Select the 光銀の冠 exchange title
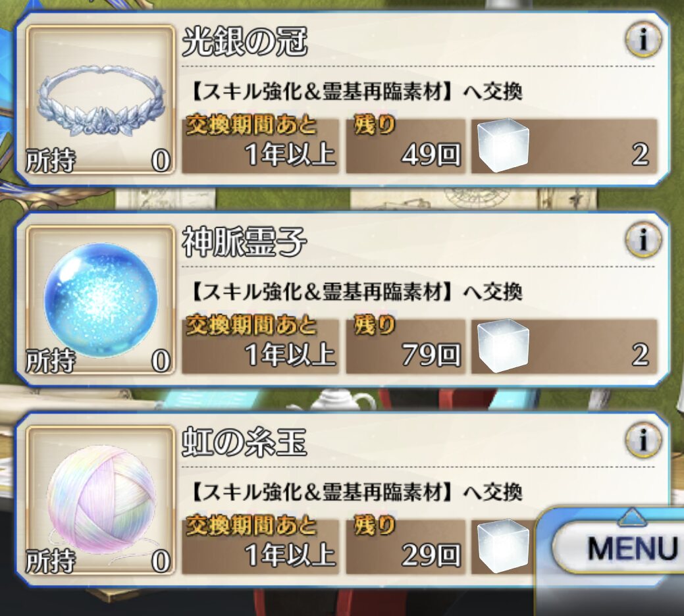 pyautogui.click(x=245, y=42)
